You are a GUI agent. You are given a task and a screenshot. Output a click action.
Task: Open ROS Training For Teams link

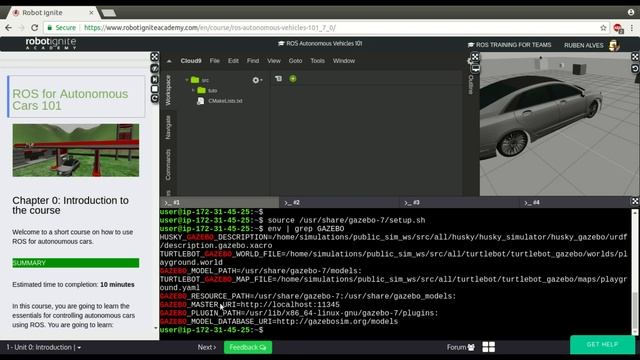pyautogui.click(x=509, y=45)
